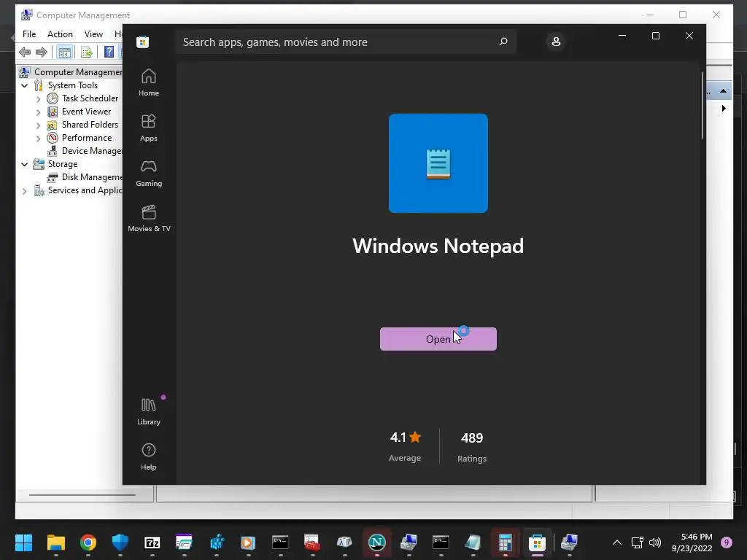Select Performance in tree

click(x=87, y=138)
